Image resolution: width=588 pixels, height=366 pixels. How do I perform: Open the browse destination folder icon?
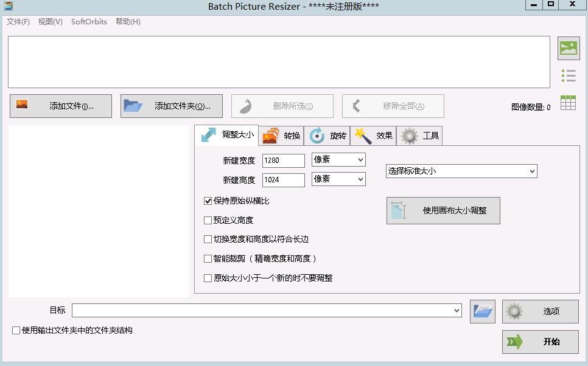click(x=483, y=311)
